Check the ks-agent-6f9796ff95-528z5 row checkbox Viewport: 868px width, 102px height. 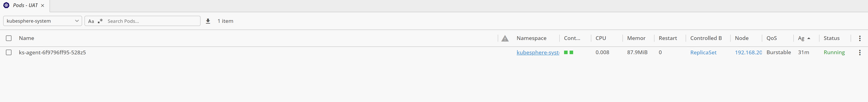point(9,53)
